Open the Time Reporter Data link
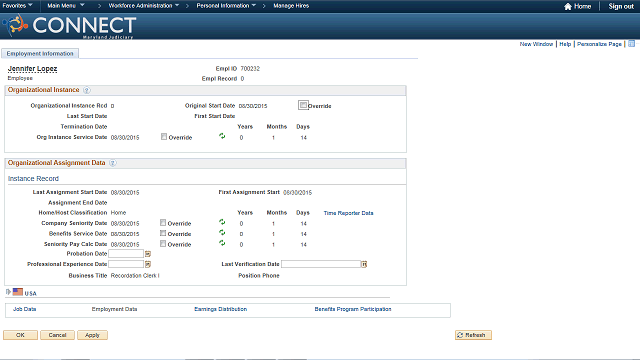 tap(348, 213)
